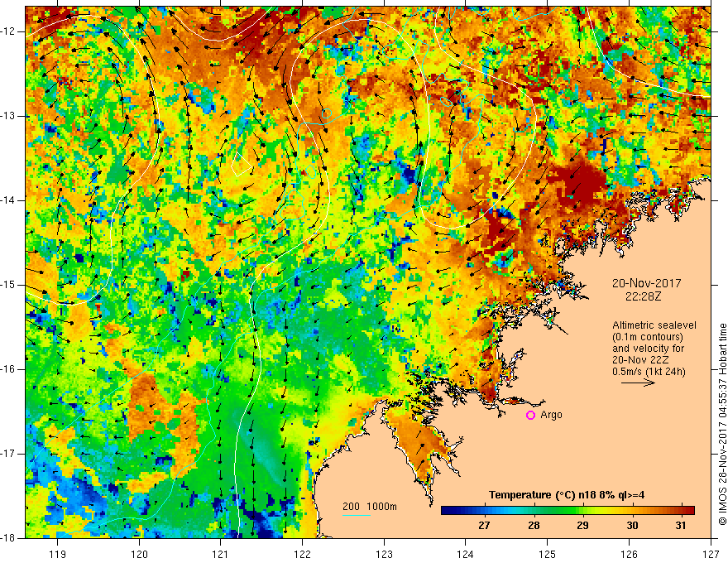Viewport: 728px width, 563px height.
Task: Click the Altimetric sealevel description text
Action: pyautogui.click(x=654, y=349)
